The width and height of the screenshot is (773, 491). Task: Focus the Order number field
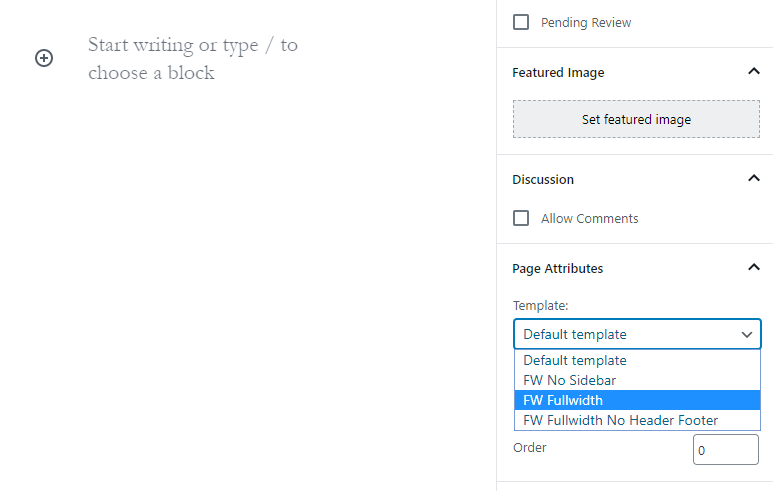click(x=725, y=450)
